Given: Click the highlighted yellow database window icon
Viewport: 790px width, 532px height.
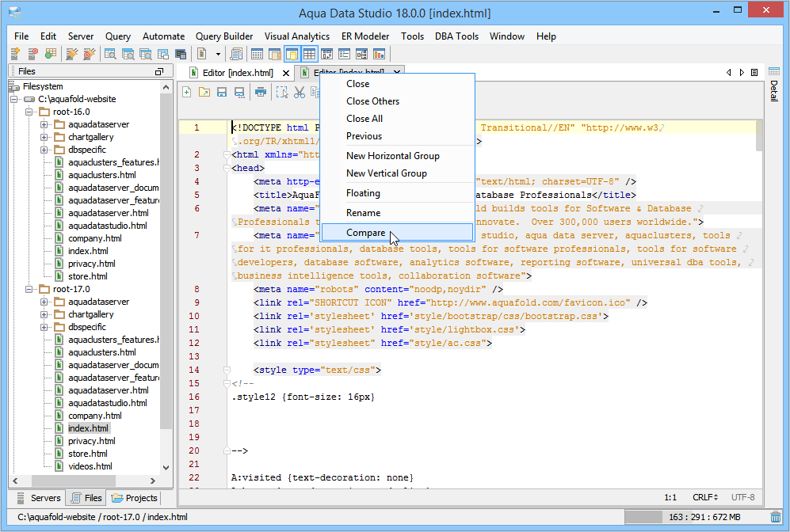Looking at the screenshot, I should [292, 54].
